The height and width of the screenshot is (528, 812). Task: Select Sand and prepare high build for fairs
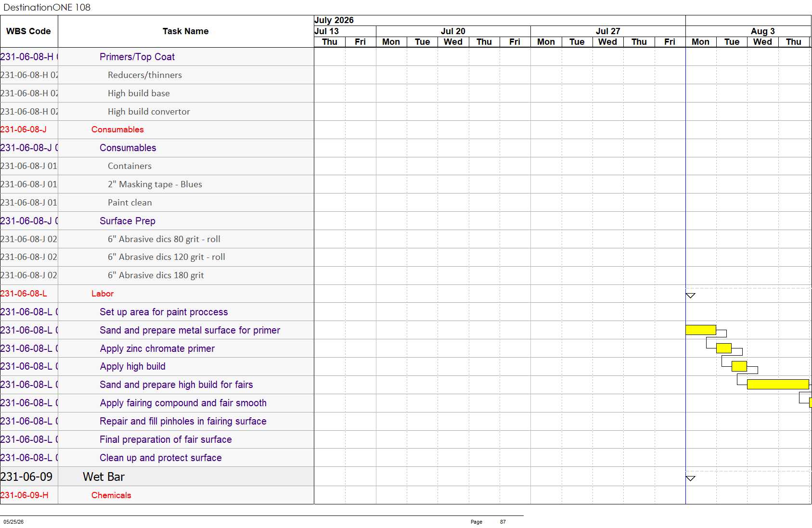pyautogui.click(x=157, y=385)
